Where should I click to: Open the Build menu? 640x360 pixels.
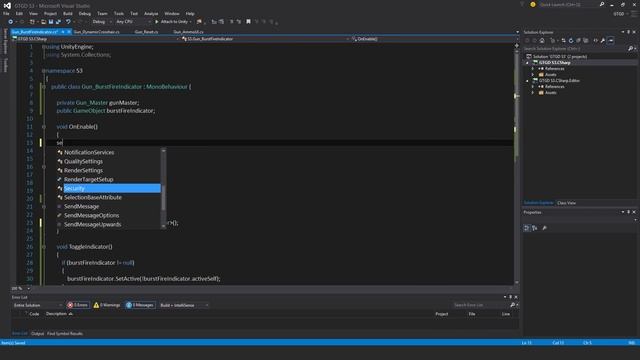[68, 13]
